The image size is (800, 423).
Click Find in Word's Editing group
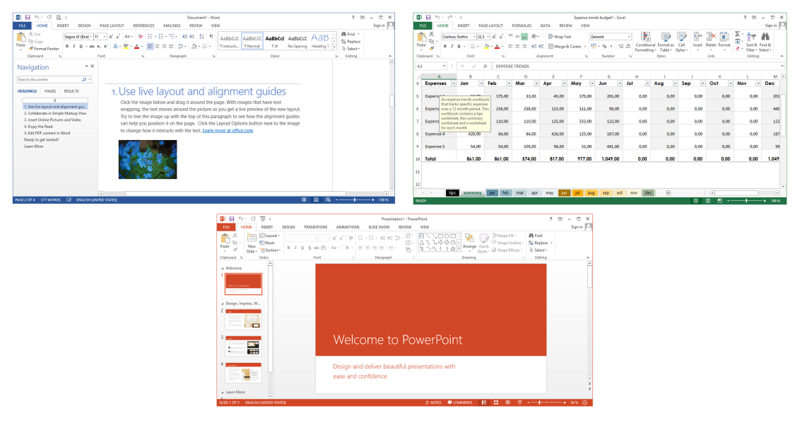pyautogui.click(x=351, y=34)
